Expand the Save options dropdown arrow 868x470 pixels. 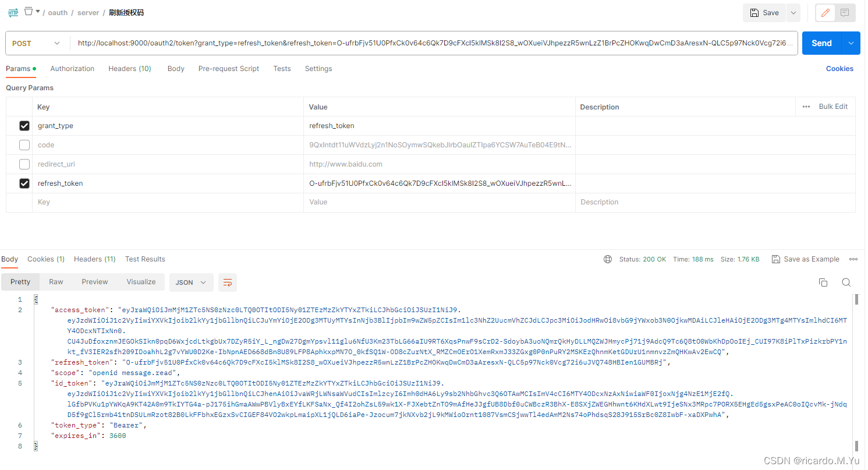click(x=793, y=13)
